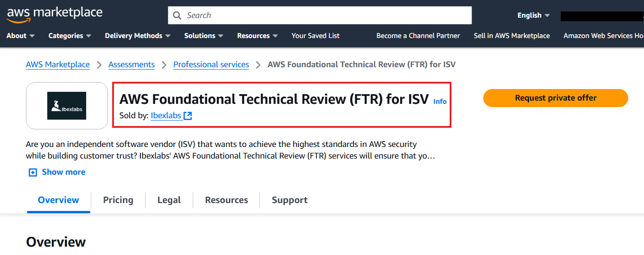The width and height of the screenshot is (644, 255).
Task: Click the Ibexlabs product logo thumbnail
Action: [67, 106]
